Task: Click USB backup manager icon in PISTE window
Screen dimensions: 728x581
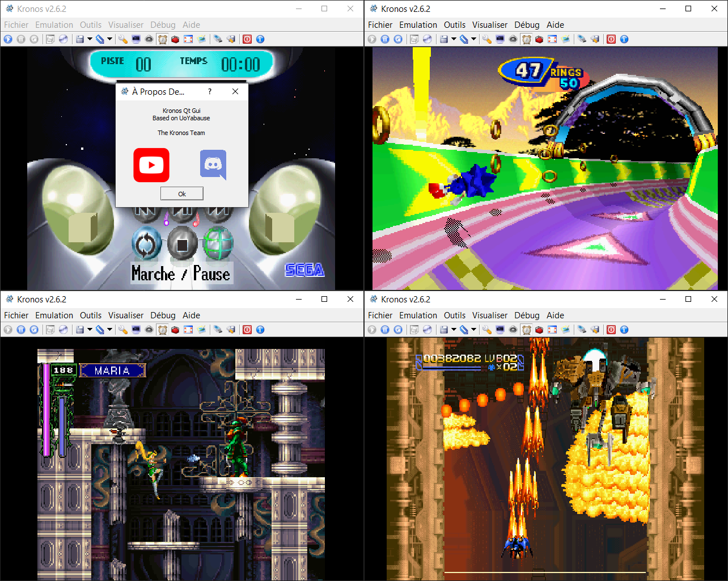Action: [x=218, y=39]
